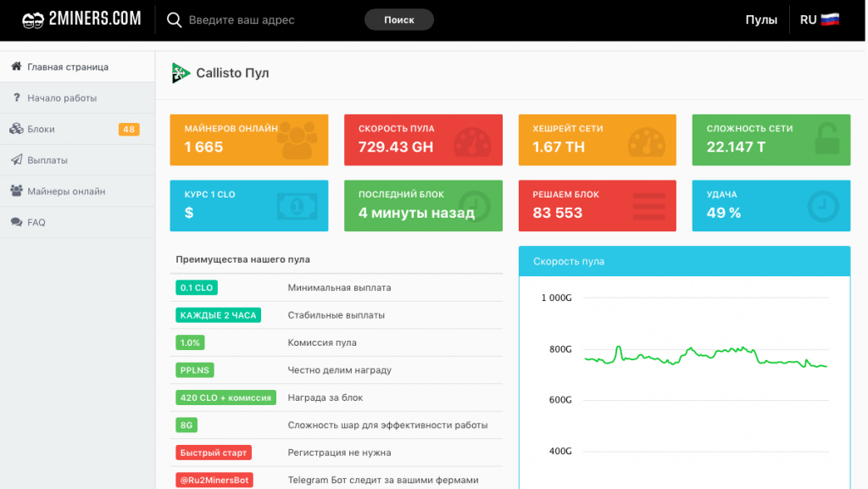Open Майнеры онлайн sidebar page
The height and width of the screenshot is (489, 868).
click(x=66, y=192)
